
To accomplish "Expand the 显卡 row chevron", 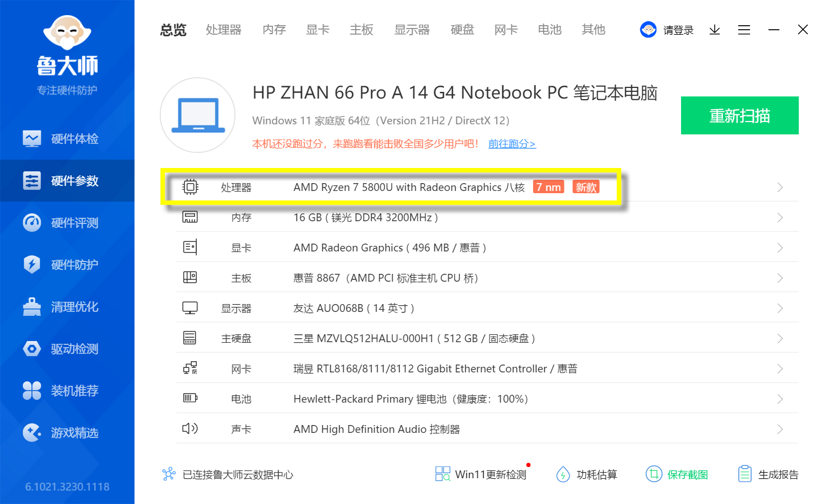I will point(780,248).
